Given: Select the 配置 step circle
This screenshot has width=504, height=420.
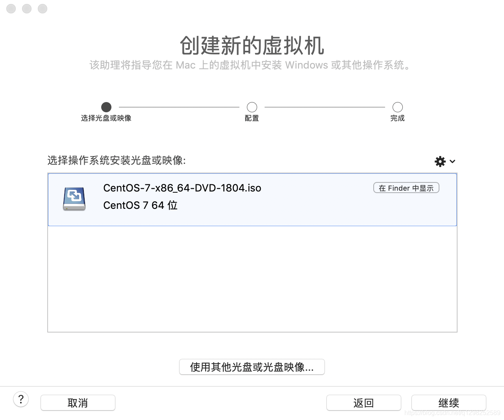Looking at the screenshot, I should coord(252,107).
